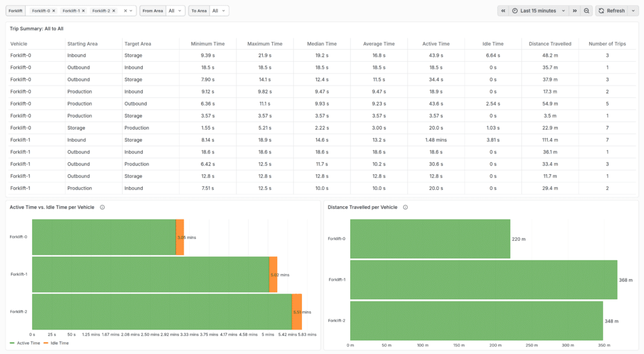The image size is (644, 354).
Task: Click Forklift-2 orange idle time segment
Action: (297, 312)
